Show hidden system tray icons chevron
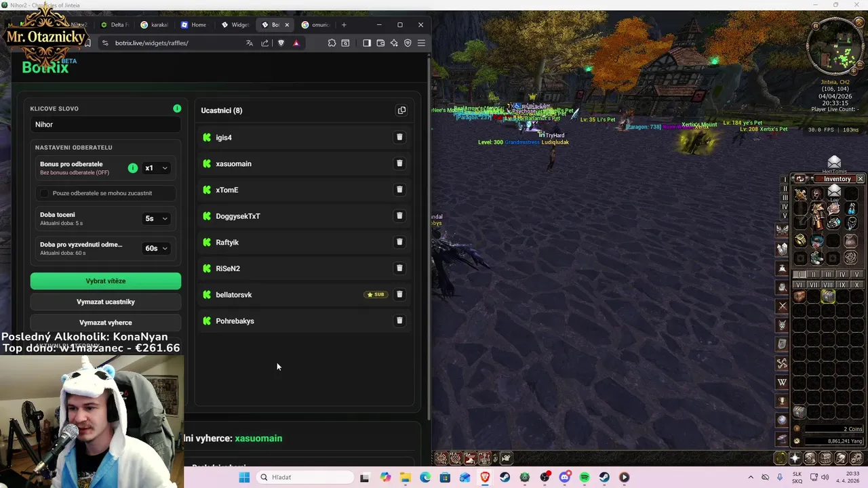 (x=751, y=477)
